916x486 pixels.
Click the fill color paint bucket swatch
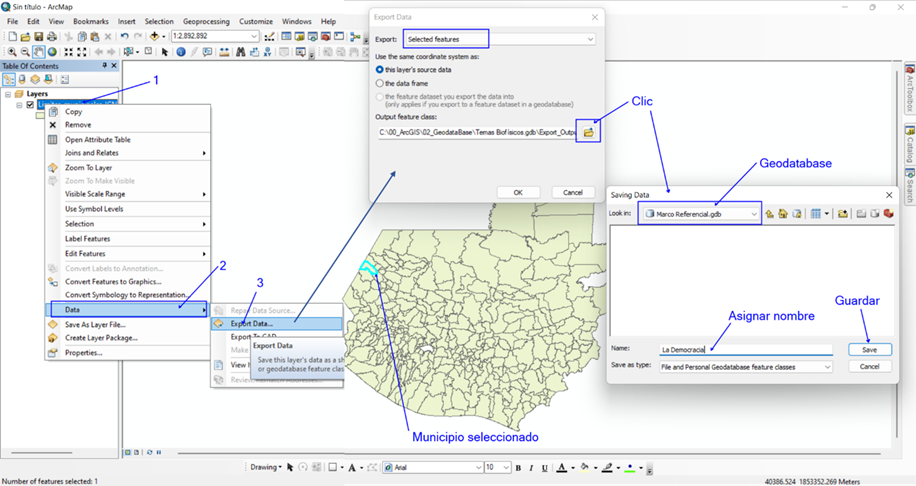(585, 468)
